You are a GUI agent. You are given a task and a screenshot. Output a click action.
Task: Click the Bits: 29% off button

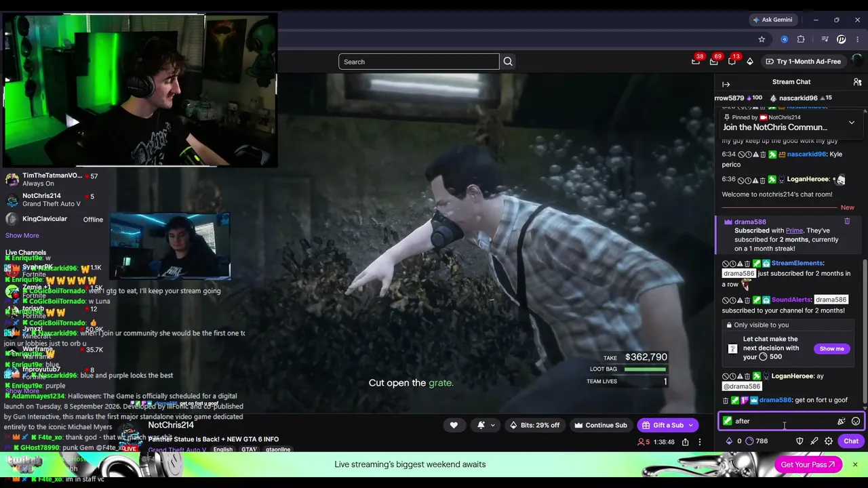coord(534,425)
